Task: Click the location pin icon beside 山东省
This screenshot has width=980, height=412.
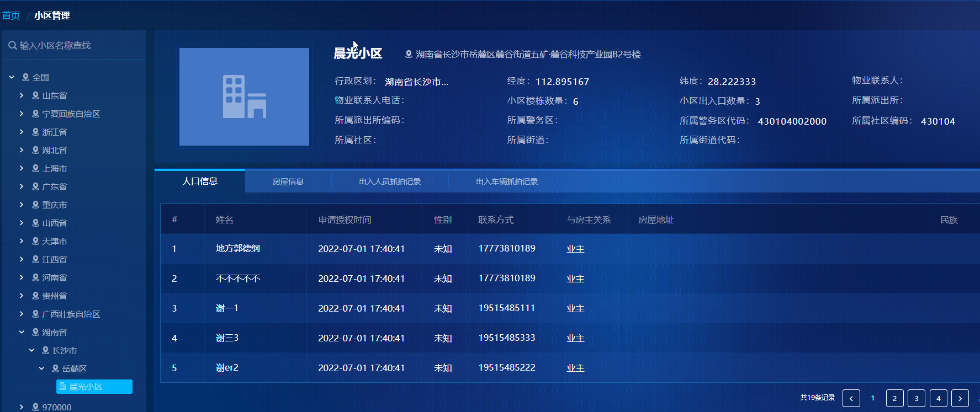Action: click(x=35, y=96)
